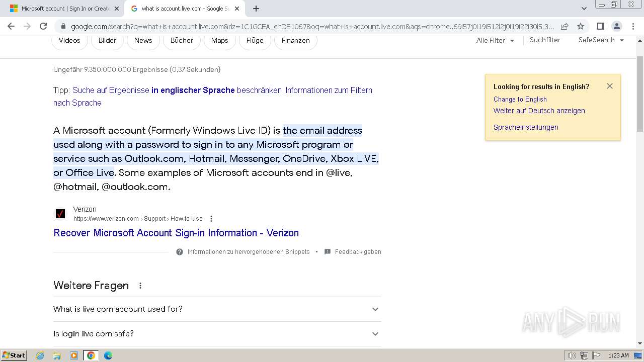The height and width of the screenshot is (362, 644).
Task: Go back to previous page
Action: coord(11,26)
